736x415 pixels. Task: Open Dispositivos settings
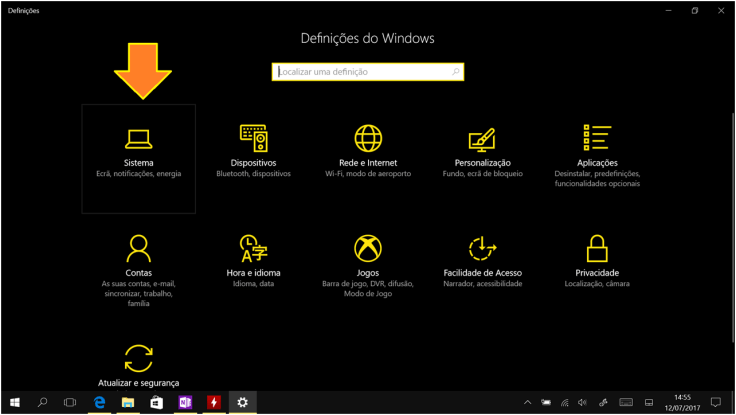[x=253, y=152]
